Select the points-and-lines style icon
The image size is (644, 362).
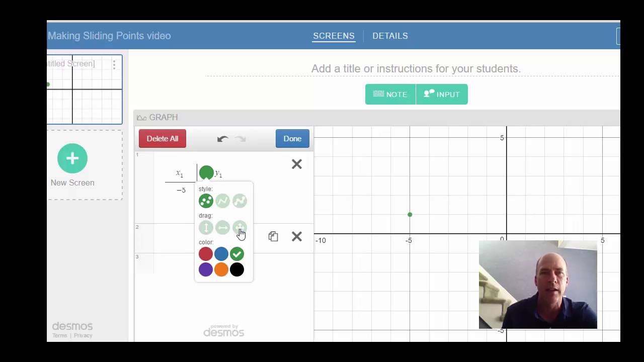point(239,201)
